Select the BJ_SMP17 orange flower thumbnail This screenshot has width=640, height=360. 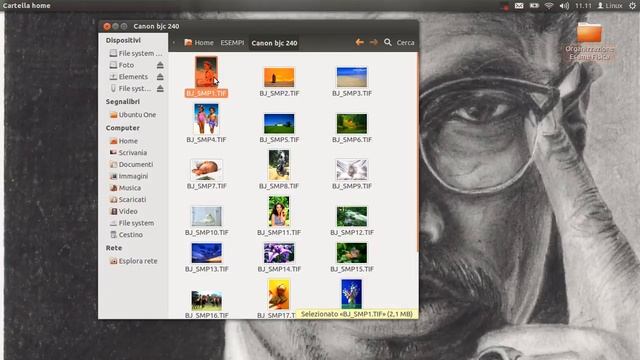279,294
